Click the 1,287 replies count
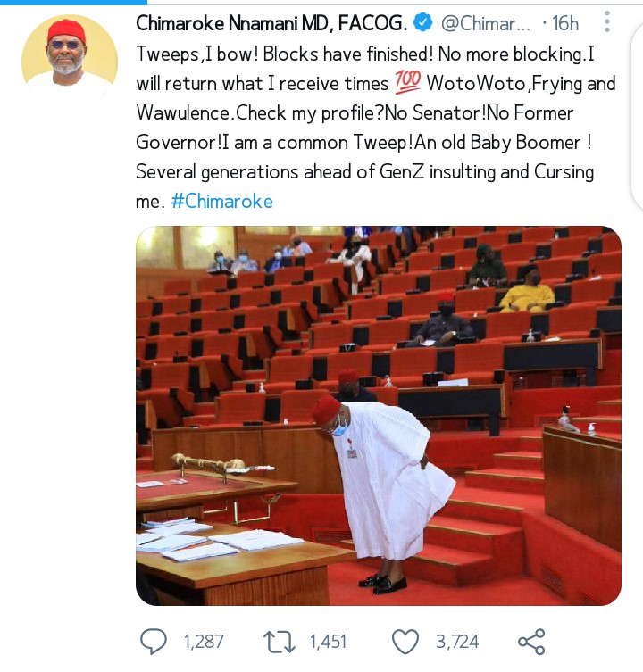This screenshot has height=672, width=643. click(204, 641)
